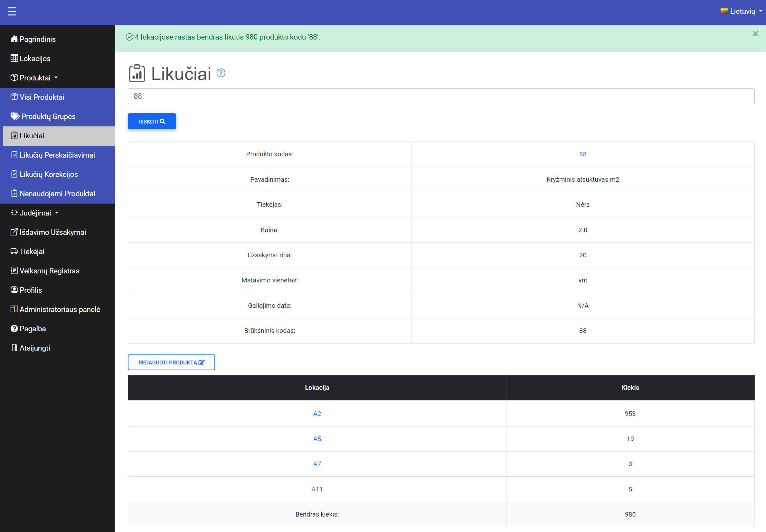Screen dimensions: 766x532
Task: Click the hamburger menu icon
Action: (12, 11)
